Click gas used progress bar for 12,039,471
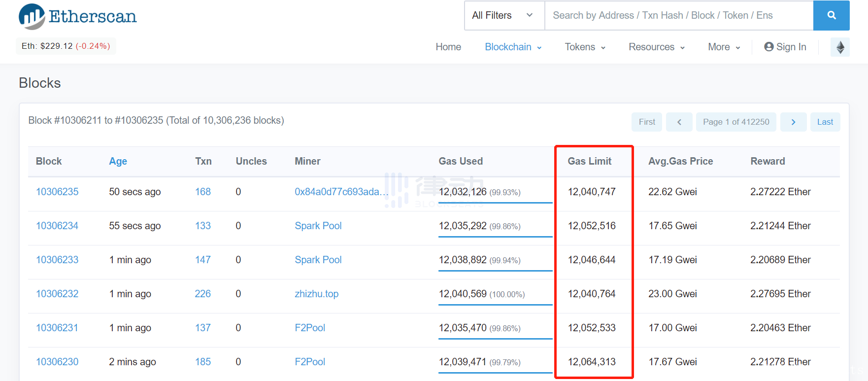868x381 pixels. click(x=495, y=373)
